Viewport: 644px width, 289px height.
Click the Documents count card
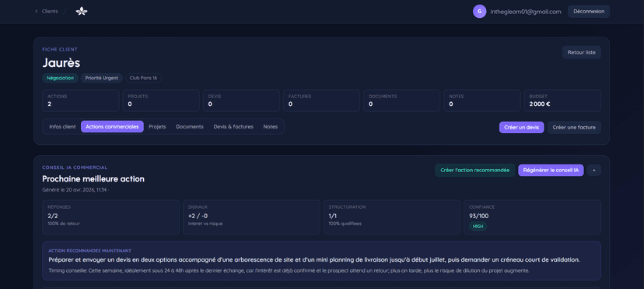(402, 100)
